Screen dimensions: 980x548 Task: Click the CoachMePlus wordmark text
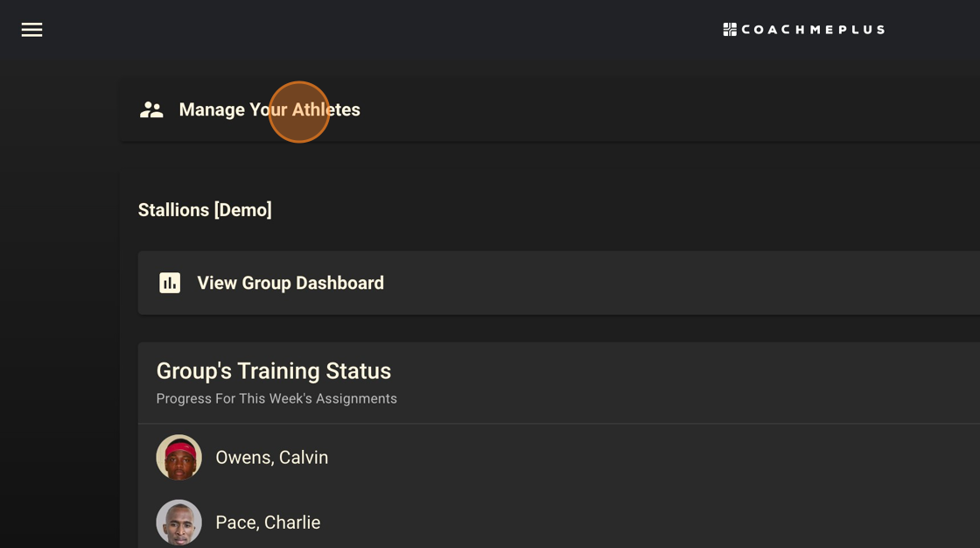coord(812,29)
